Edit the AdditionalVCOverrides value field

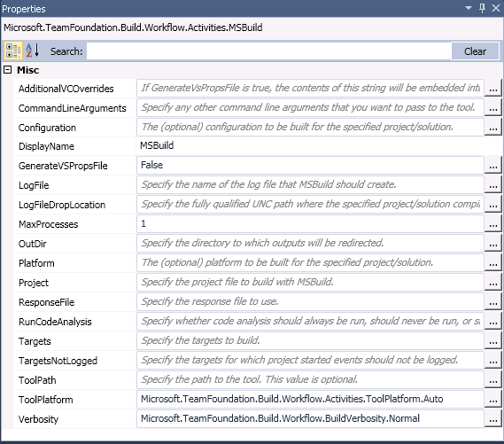(x=310, y=88)
